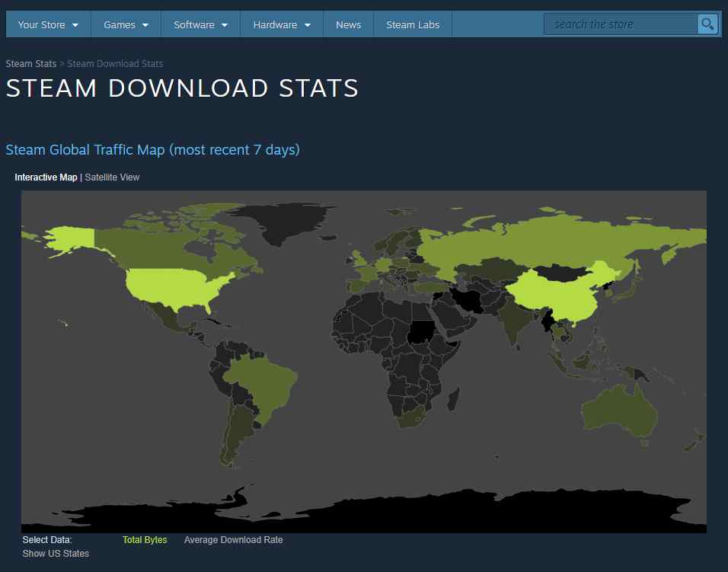The image size is (728, 572).
Task: Open the News page
Action: click(x=347, y=24)
